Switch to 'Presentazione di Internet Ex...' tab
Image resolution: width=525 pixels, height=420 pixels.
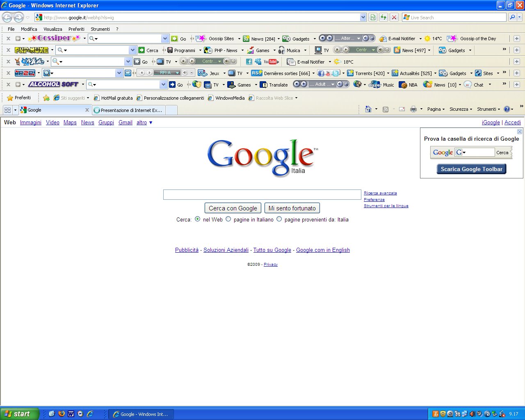(x=128, y=110)
